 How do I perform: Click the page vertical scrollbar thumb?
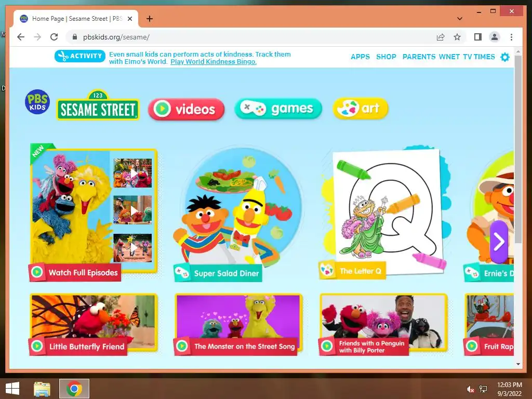pos(518,149)
